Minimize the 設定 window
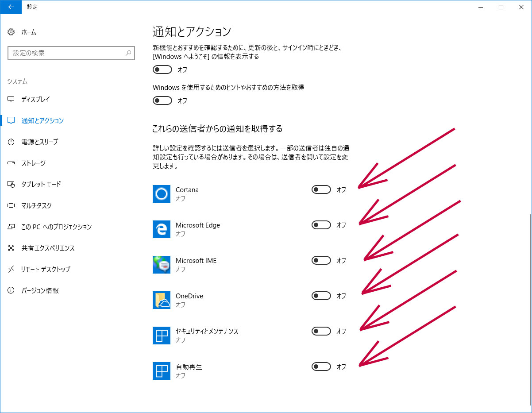 coord(481,7)
